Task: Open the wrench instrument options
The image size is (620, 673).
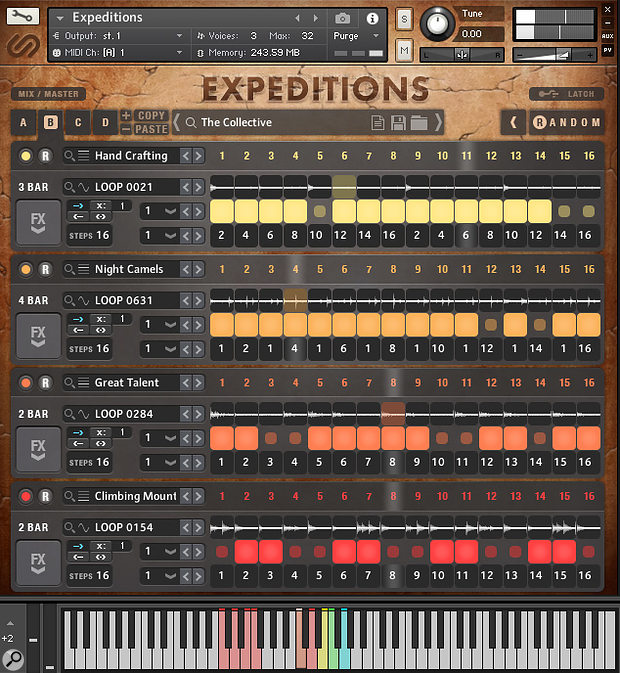Action: pyautogui.click(x=22, y=16)
